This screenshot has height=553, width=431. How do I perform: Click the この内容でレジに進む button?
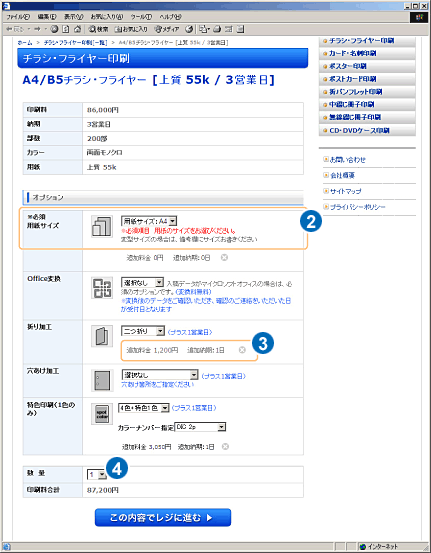pyautogui.click(x=163, y=517)
